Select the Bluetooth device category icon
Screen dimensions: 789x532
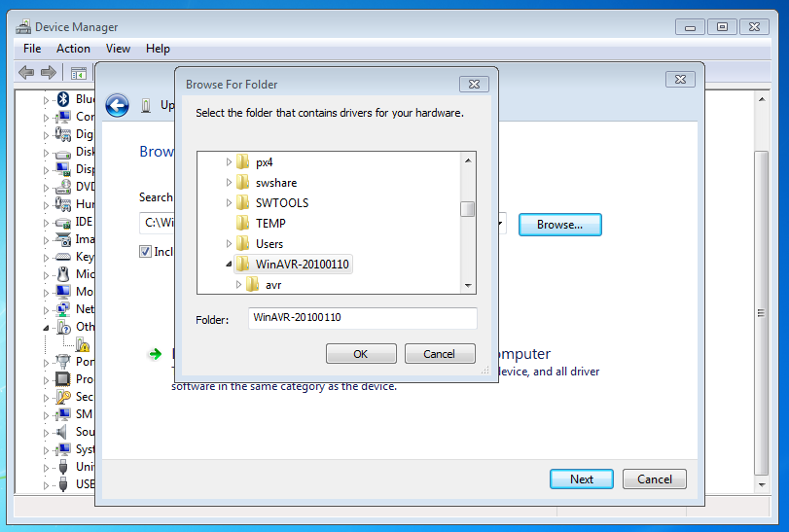[63, 99]
